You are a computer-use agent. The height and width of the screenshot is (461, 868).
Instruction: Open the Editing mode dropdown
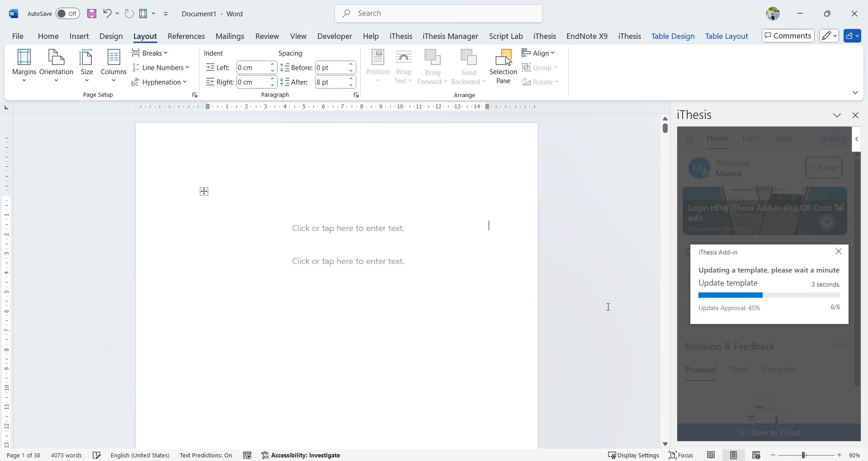(829, 36)
